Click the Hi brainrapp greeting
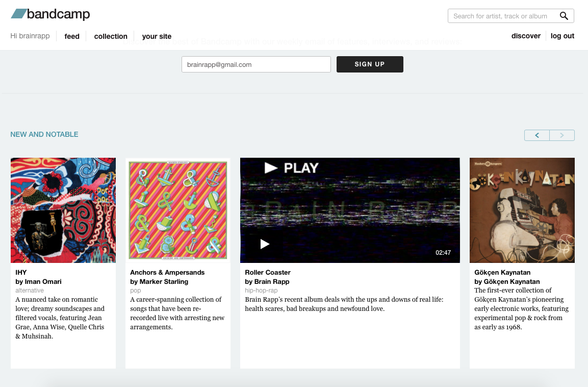Image resolution: width=588 pixels, height=387 pixels. pyautogui.click(x=30, y=36)
